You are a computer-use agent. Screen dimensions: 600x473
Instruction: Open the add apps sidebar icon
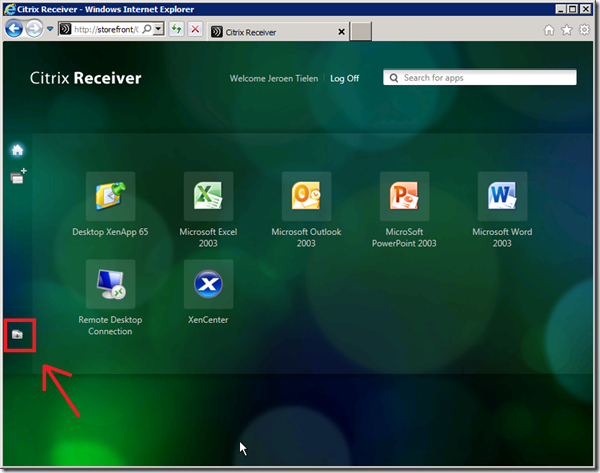point(18,176)
